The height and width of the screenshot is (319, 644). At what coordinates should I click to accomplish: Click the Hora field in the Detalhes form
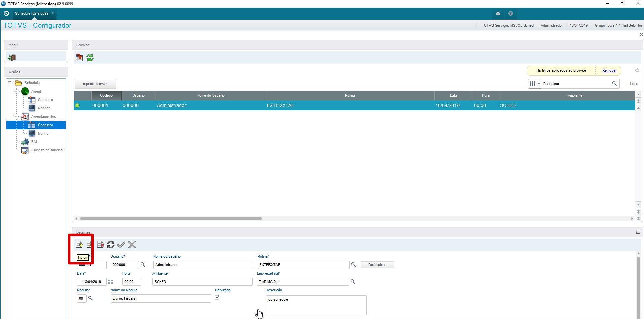132,282
